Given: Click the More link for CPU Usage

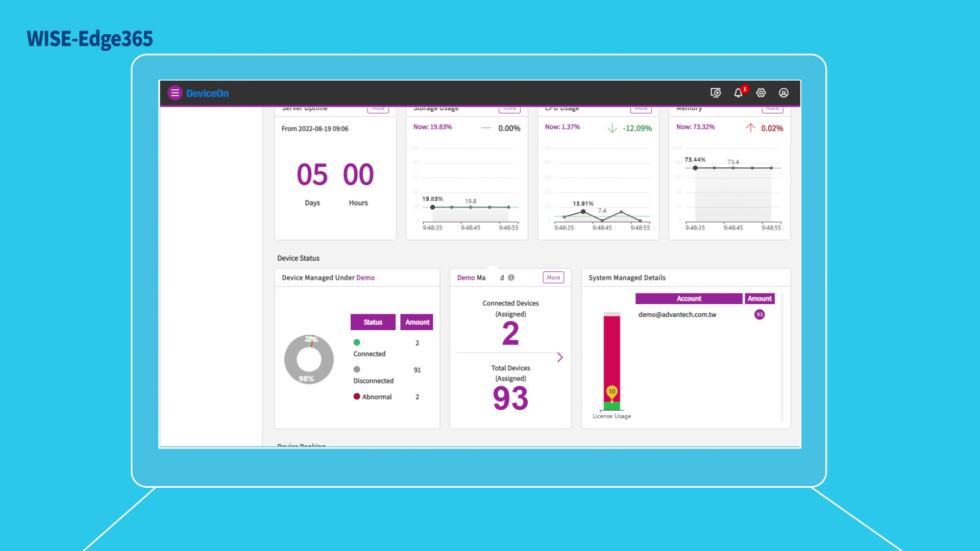Looking at the screenshot, I should pyautogui.click(x=641, y=108).
